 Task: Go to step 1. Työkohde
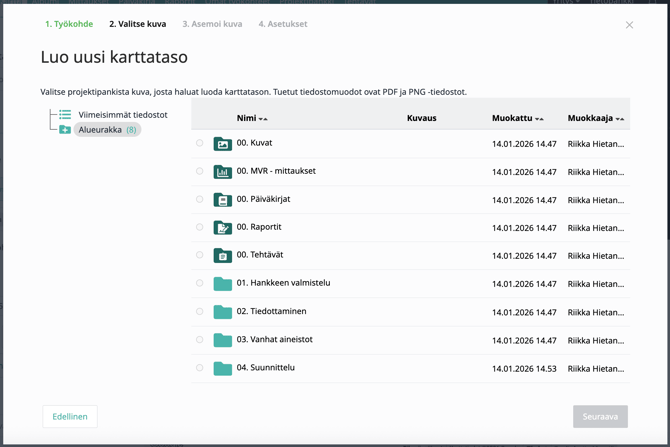(x=69, y=24)
